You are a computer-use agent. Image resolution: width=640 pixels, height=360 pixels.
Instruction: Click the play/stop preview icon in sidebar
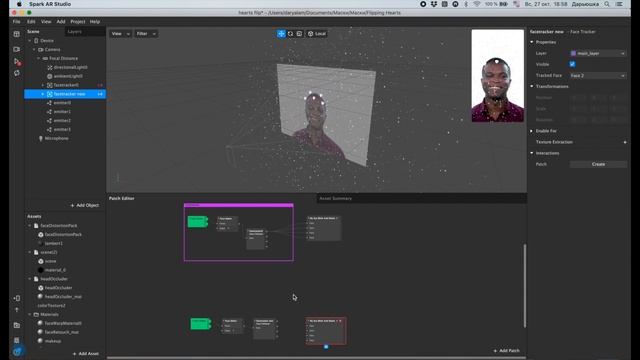point(17,62)
